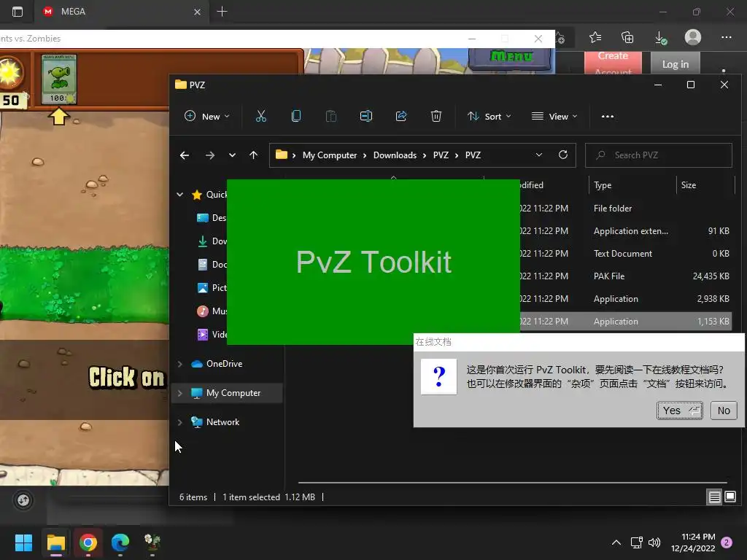
Task: Sort by the Type column header
Action: [x=632, y=184]
